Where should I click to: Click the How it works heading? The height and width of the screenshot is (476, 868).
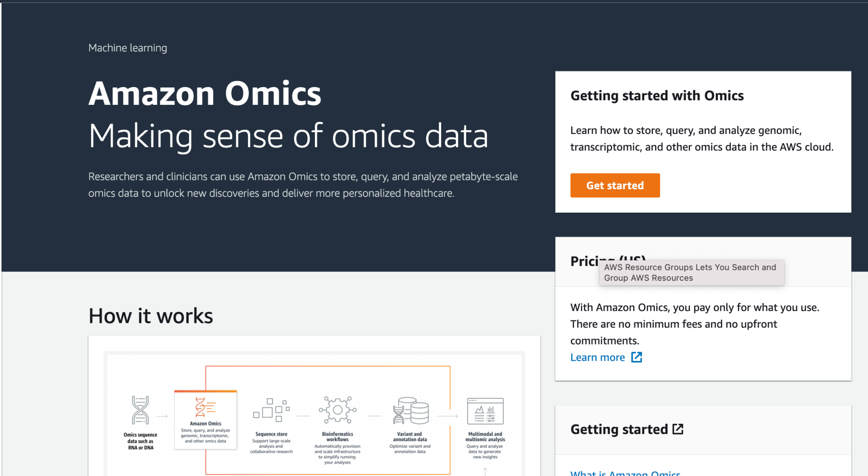150,315
